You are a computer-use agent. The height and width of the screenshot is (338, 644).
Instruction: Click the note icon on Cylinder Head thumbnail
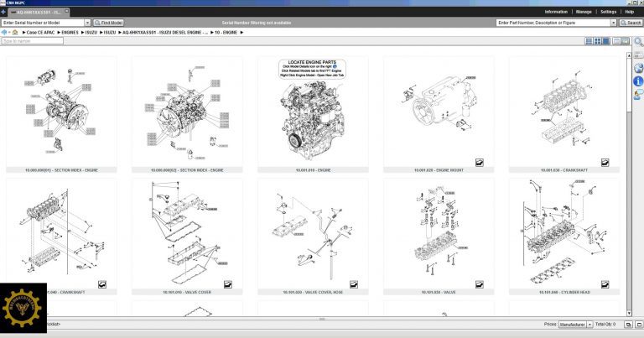[605, 284]
